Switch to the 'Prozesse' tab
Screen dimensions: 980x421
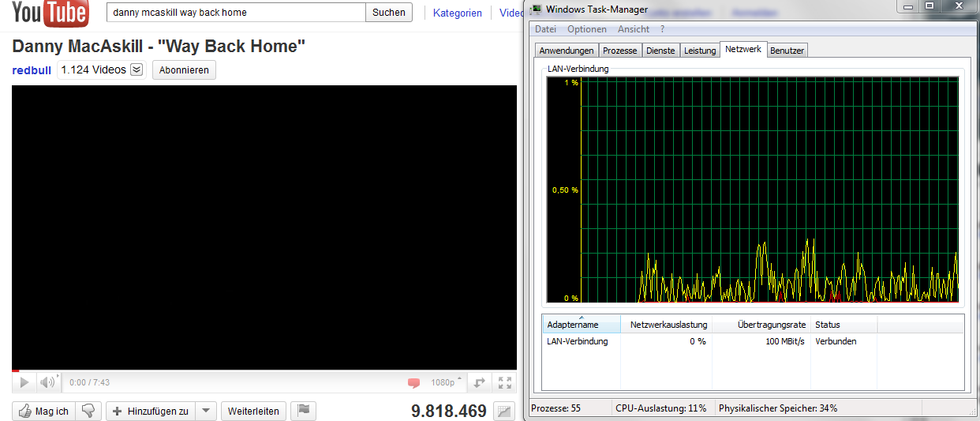coord(619,51)
